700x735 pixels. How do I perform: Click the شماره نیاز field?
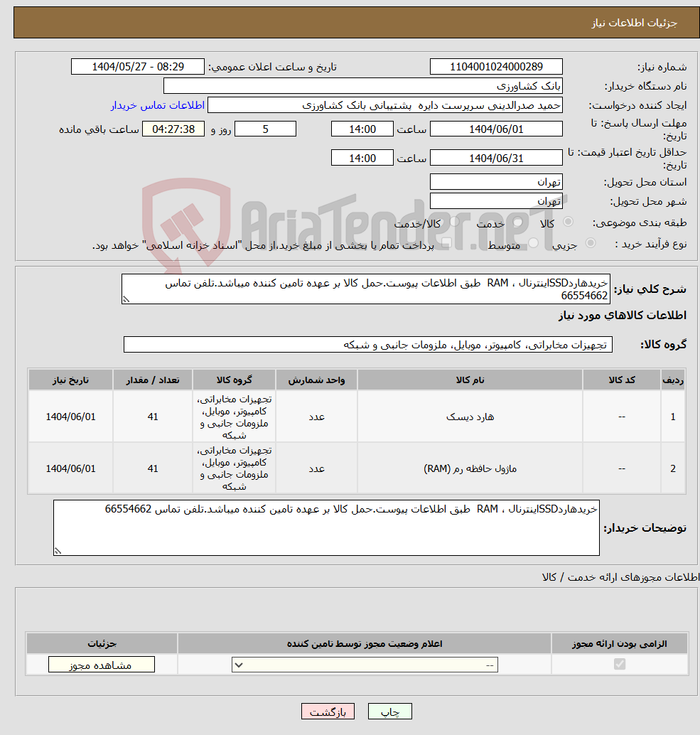click(x=495, y=66)
